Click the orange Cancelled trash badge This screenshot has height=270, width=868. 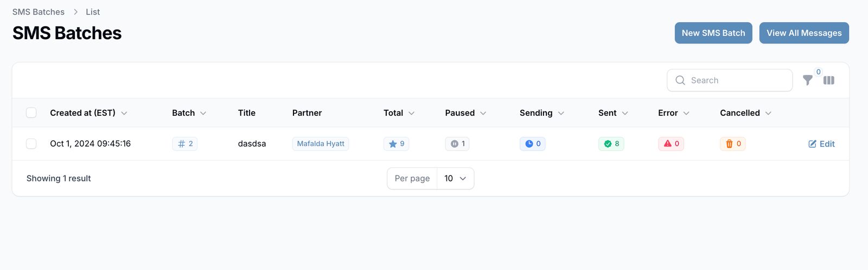(733, 144)
